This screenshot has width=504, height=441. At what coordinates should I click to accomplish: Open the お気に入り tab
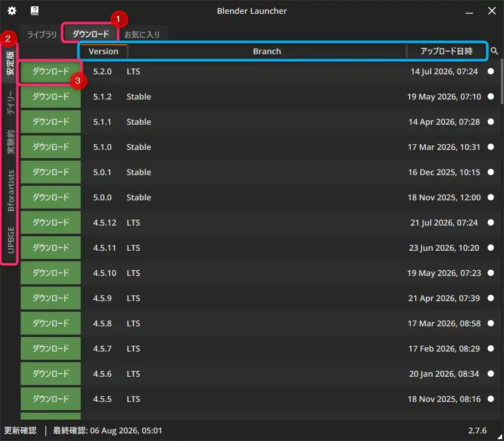pos(142,34)
